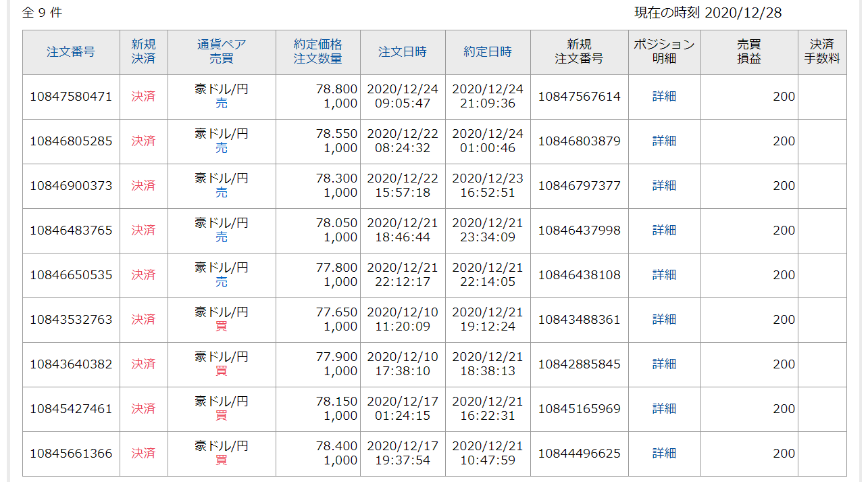Click 豪ドル/円 買 in row 10843532763
The image size is (868, 482).
pos(222,320)
